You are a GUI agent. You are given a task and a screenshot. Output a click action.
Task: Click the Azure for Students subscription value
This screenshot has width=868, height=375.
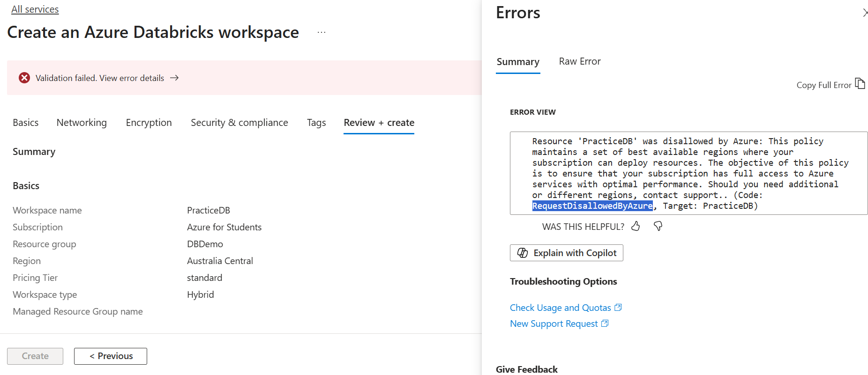(224, 227)
